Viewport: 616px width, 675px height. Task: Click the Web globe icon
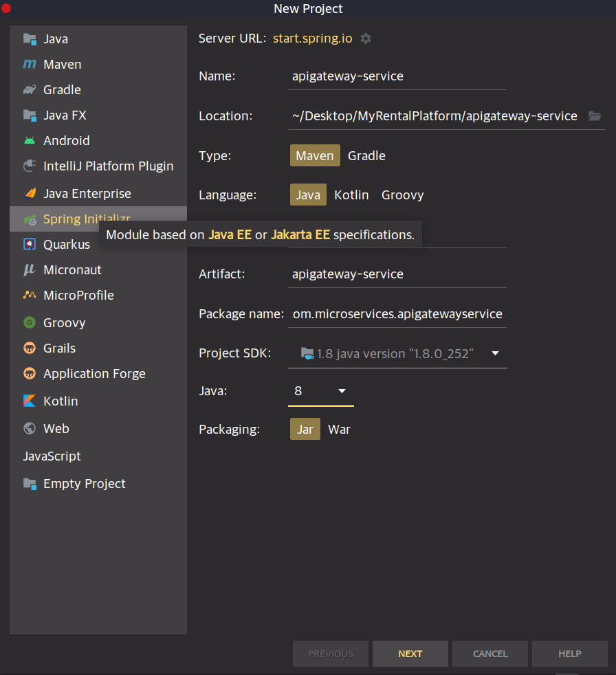tap(30, 428)
